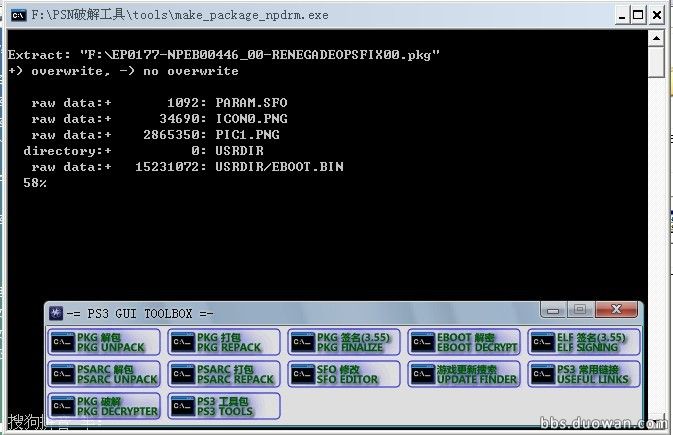673x435 pixels.
Task: Open the USEFUL LINKS button
Action: coord(584,374)
